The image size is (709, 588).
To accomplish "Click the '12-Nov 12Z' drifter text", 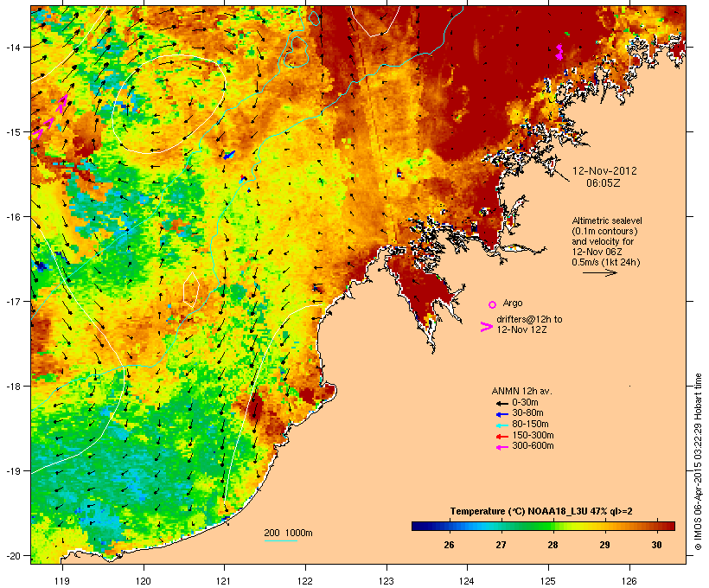I will [521, 329].
